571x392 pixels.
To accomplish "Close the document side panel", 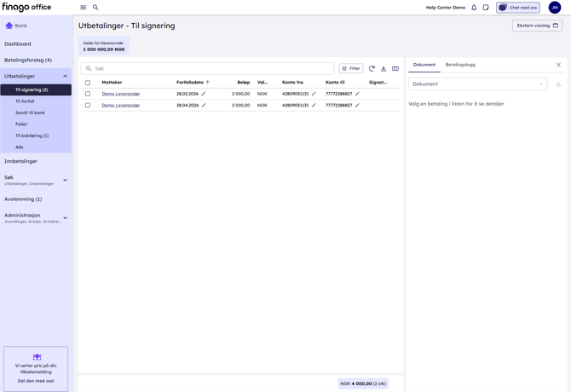I will point(558,65).
